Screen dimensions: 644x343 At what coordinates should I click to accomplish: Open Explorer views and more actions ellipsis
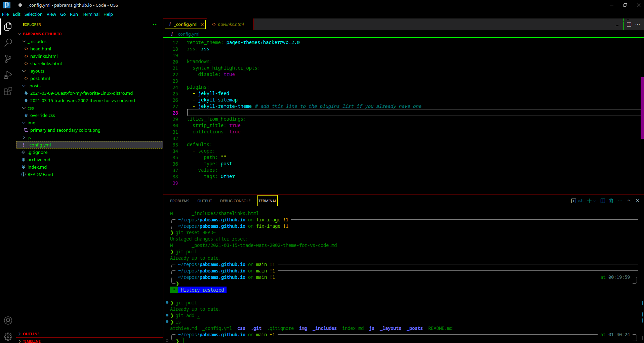(155, 25)
